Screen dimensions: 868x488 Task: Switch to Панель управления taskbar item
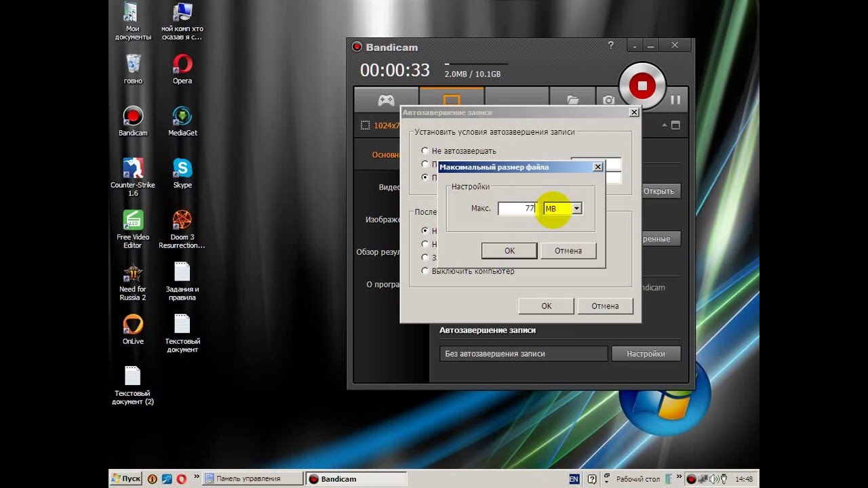tap(252, 479)
